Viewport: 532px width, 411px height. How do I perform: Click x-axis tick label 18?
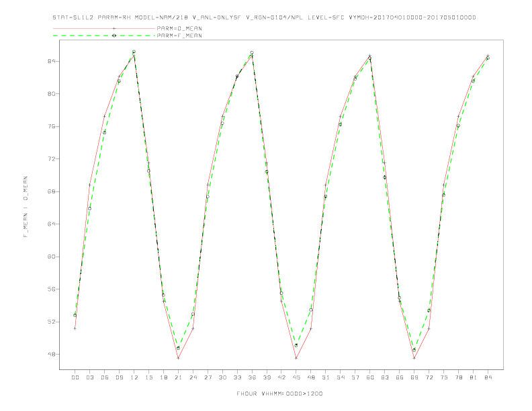(163, 377)
